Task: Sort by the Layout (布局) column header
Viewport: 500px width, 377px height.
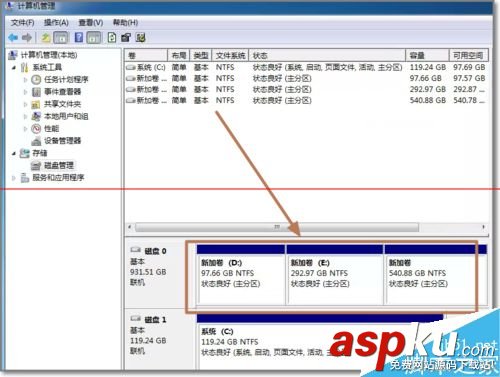Action: coord(178,55)
